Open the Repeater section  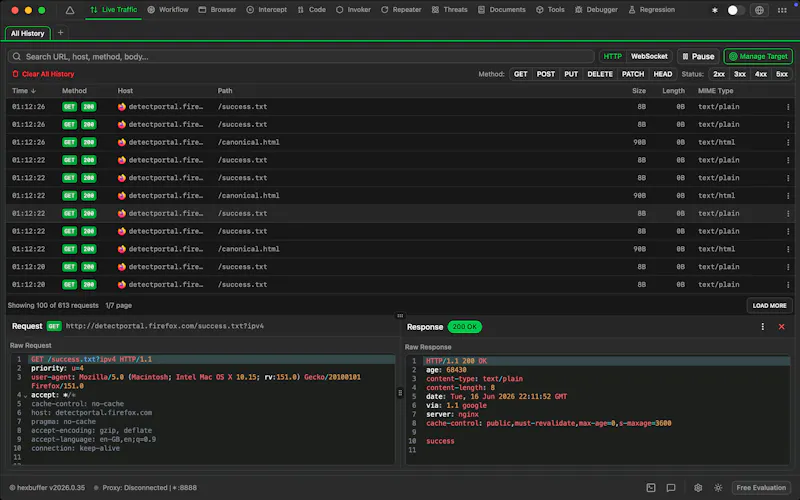click(401, 10)
